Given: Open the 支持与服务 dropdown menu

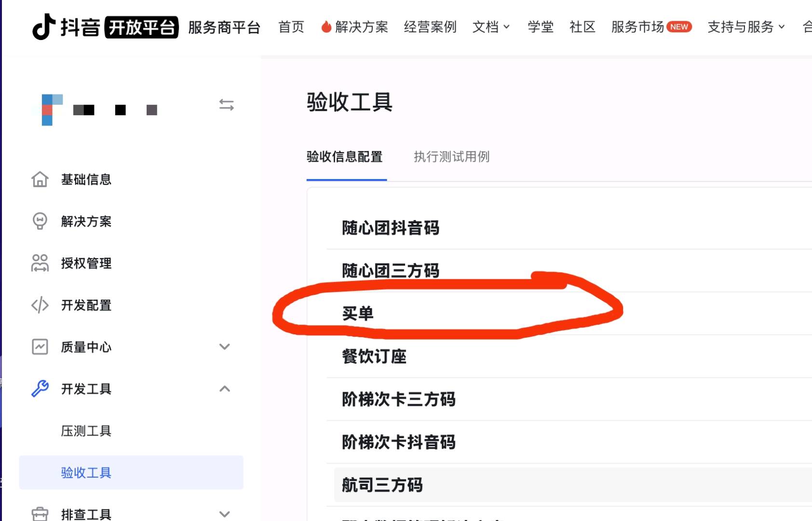Looking at the screenshot, I should tap(745, 27).
